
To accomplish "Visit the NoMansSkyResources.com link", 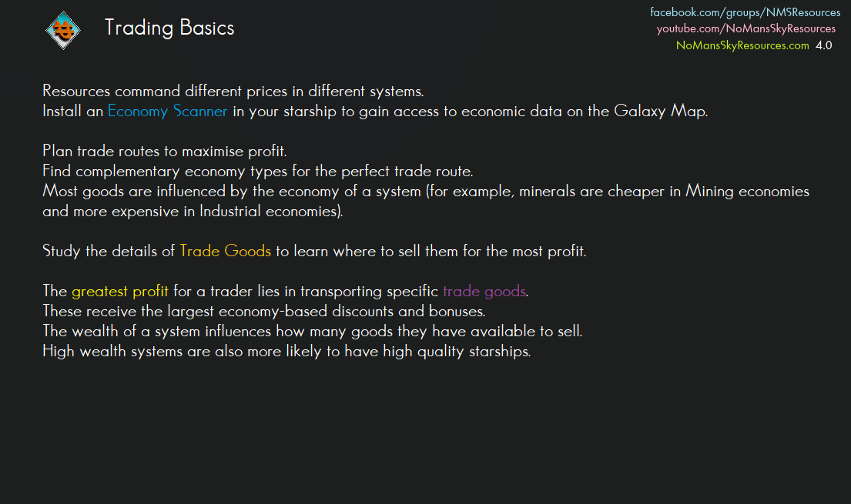I will (742, 45).
